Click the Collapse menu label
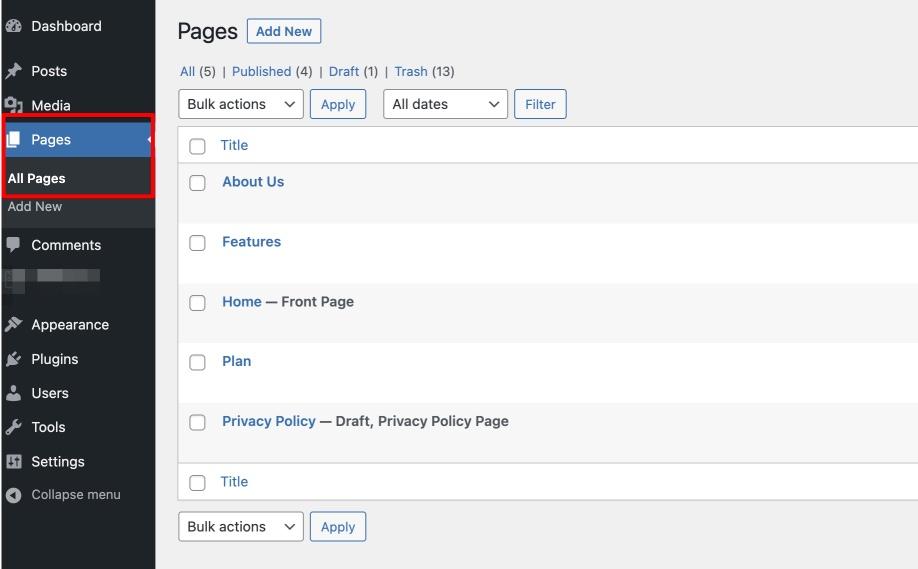The height and width of the screenshot is (569, 918). coord(76,495)
